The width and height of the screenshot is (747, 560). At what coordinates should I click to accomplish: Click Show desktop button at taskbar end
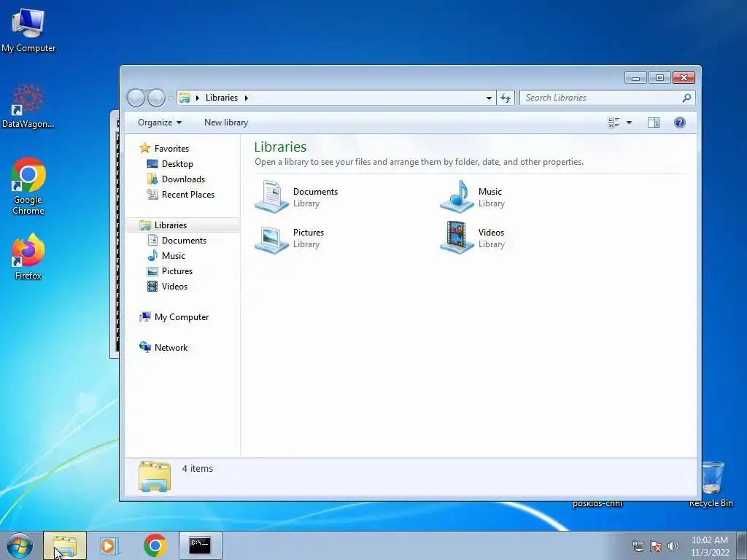pyautogui.click(x=742, y=545)
